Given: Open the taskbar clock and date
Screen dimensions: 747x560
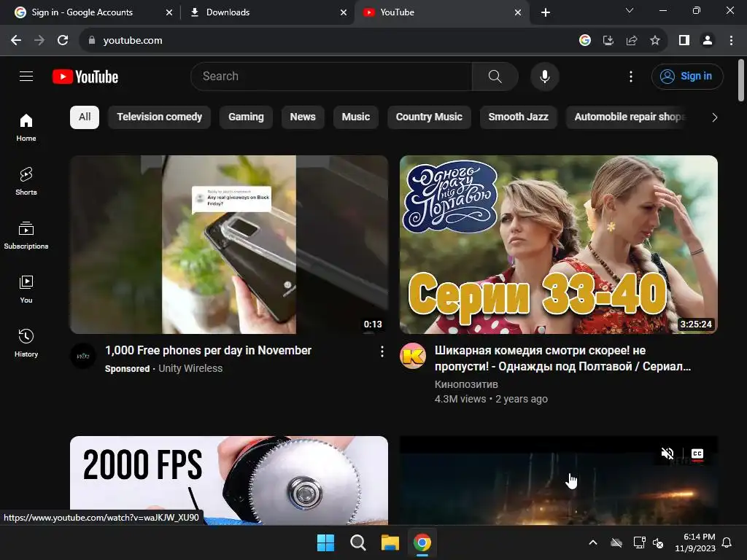Looking at the screenshot, I should pyautogui.click(x=695, y=542).
